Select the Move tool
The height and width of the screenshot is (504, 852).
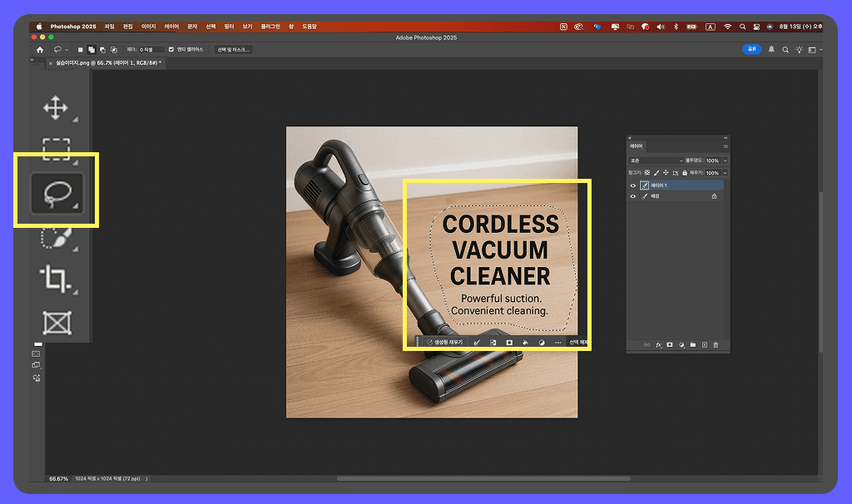point(56,107)
